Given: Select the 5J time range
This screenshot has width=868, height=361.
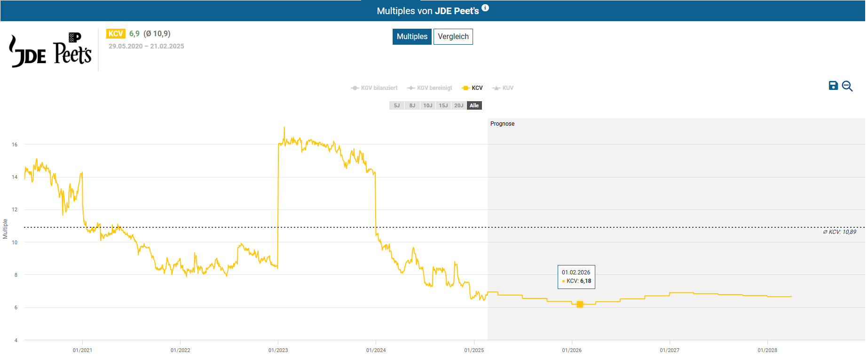Looking at the screenshot, I should pyautogui.click(x=397, y=105).
